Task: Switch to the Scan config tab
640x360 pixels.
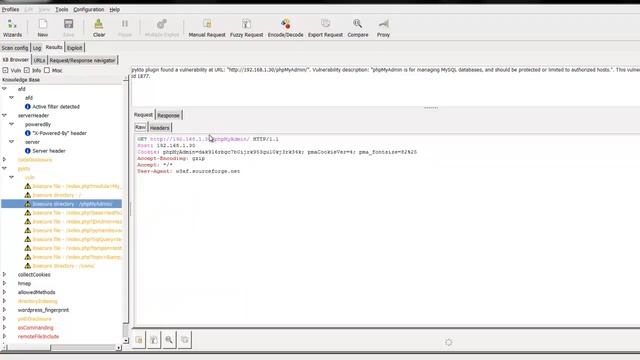Action: coord(15,48)
